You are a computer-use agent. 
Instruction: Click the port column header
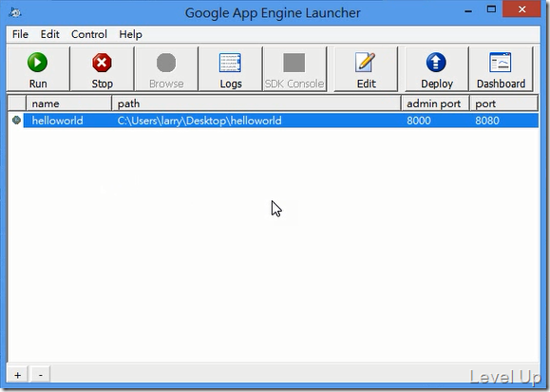[503, 103]
